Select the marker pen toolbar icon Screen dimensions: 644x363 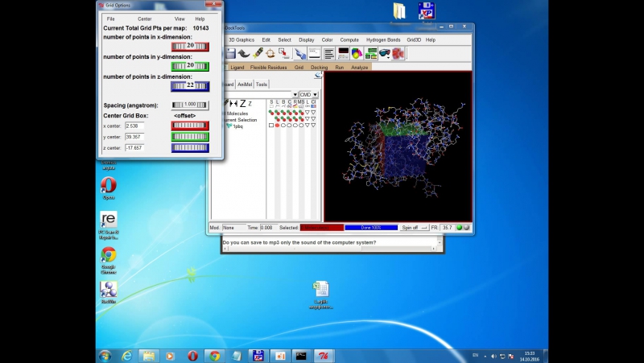pos(258,53)
